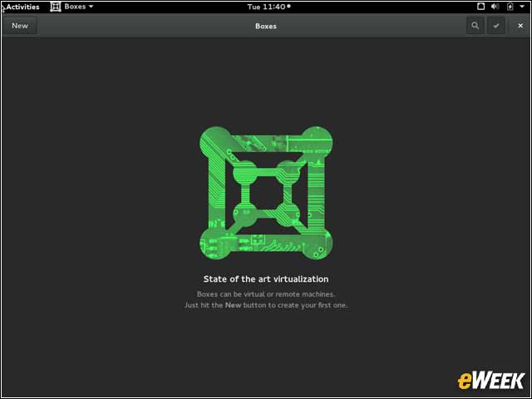Click text 'Boxes can be virtual or remote machines'
Image resolution: width=532 pixels, height=399 pixels.
(266, 295)
